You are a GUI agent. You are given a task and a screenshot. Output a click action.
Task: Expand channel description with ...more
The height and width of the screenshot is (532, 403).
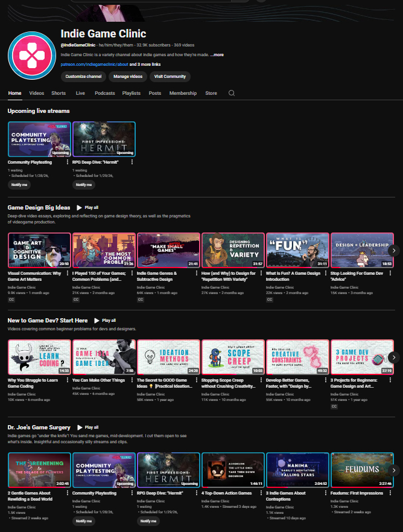click(217, 55)
